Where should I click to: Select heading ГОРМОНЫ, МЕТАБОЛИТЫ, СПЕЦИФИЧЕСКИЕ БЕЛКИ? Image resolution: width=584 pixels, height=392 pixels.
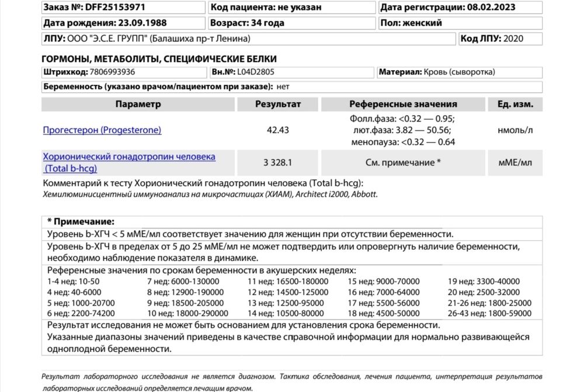tap(159, 59)
